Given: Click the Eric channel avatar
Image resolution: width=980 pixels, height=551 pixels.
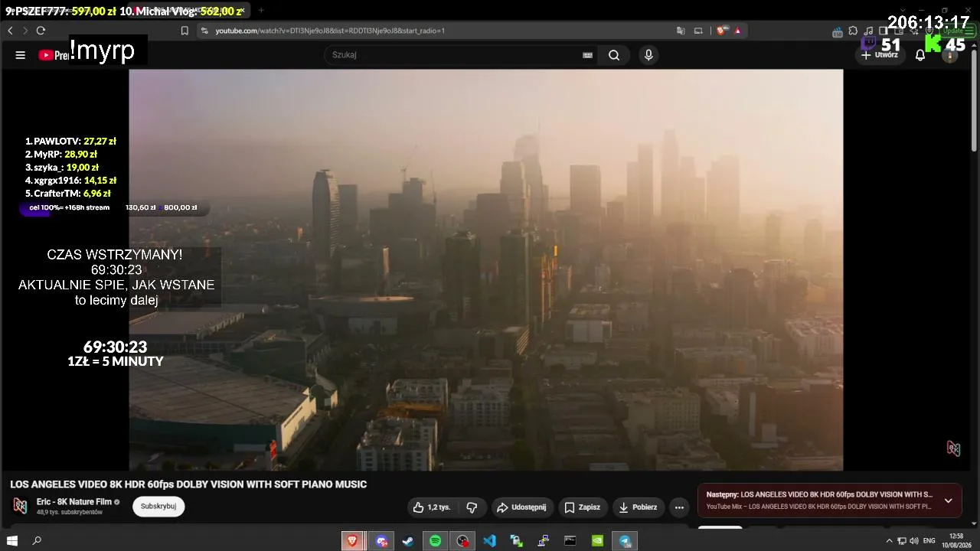Looking at the screenshot, I should point(20,507).
